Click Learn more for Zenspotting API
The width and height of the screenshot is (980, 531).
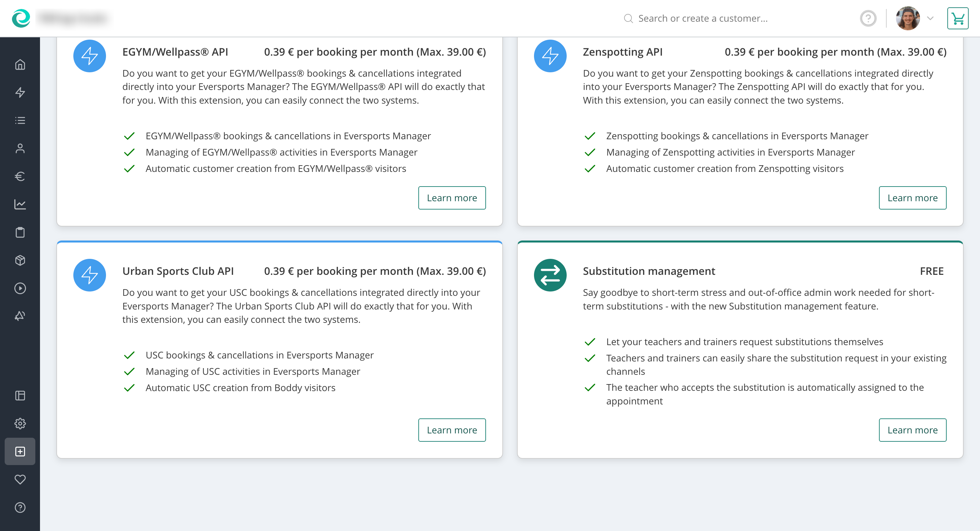[x=912, y=198]
